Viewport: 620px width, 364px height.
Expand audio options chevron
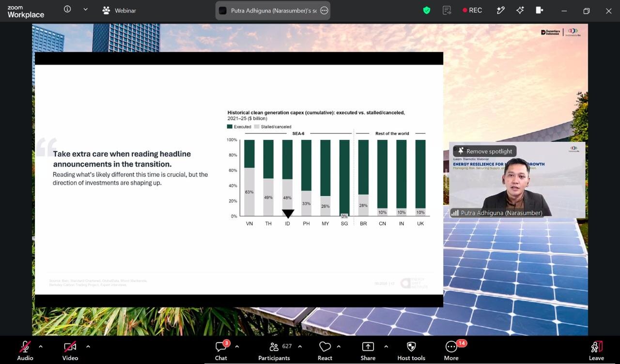pyautogui.click(x=41, y=347)
